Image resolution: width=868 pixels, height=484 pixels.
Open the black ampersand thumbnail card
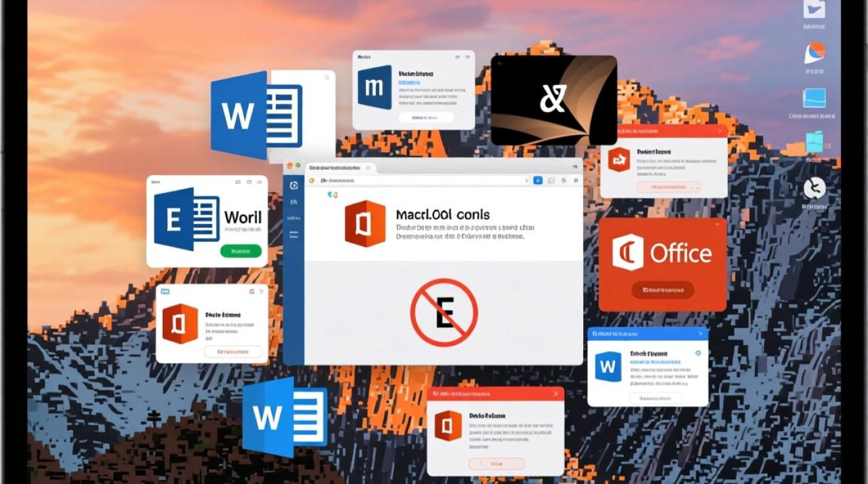click(x=553, y=100)
